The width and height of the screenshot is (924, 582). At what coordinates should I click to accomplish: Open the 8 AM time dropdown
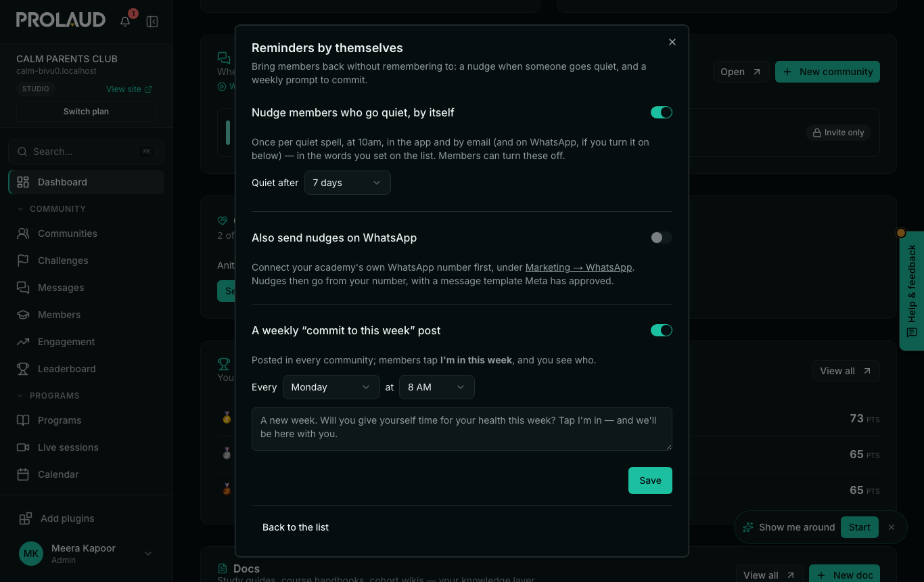tap(437, 387)
